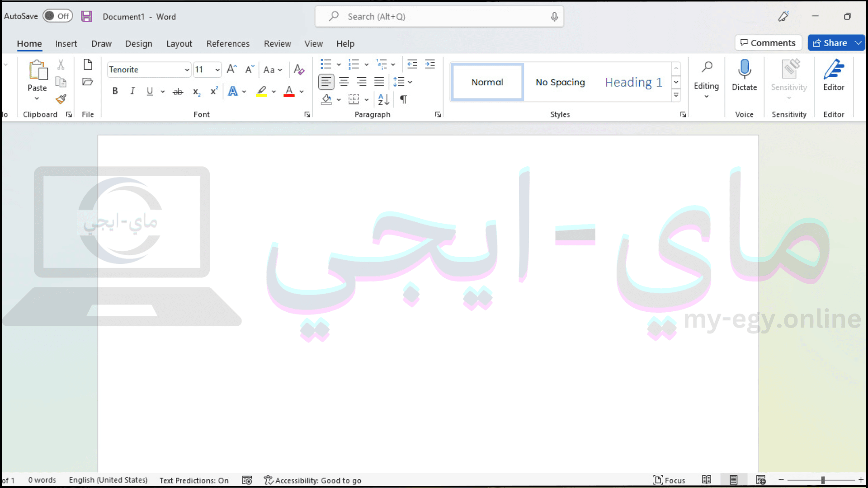Toggle Underline formatting
The image size is (868, 488).
pyautogui.click(x=150, y=91)
